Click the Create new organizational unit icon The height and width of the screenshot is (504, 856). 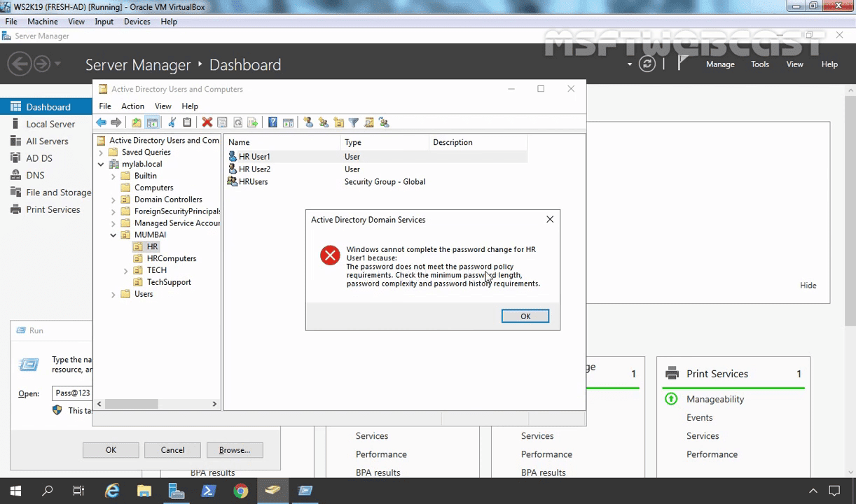[x=338, y=122]
